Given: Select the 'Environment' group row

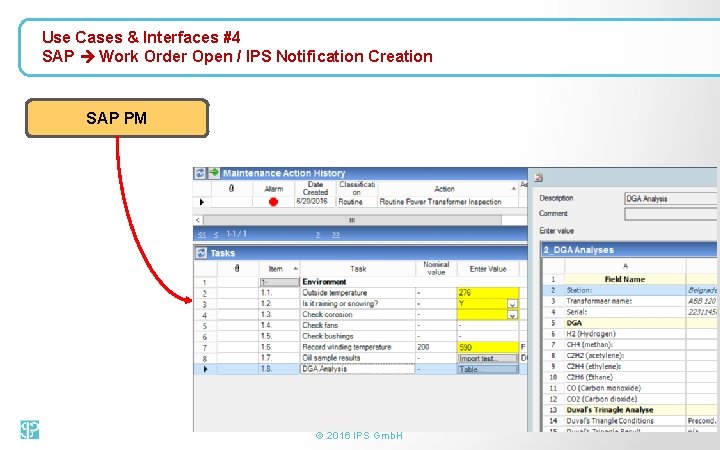Looking at the screenshot, I should (360, 282).
